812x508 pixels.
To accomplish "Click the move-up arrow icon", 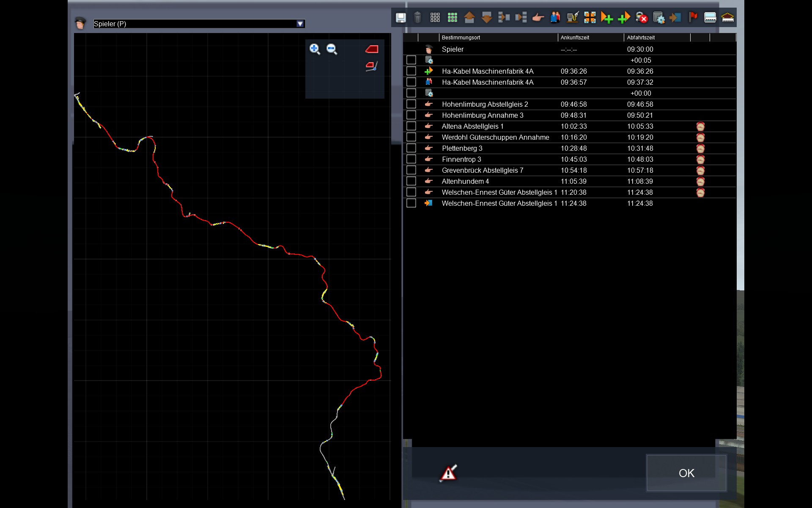I will point(469,18).
